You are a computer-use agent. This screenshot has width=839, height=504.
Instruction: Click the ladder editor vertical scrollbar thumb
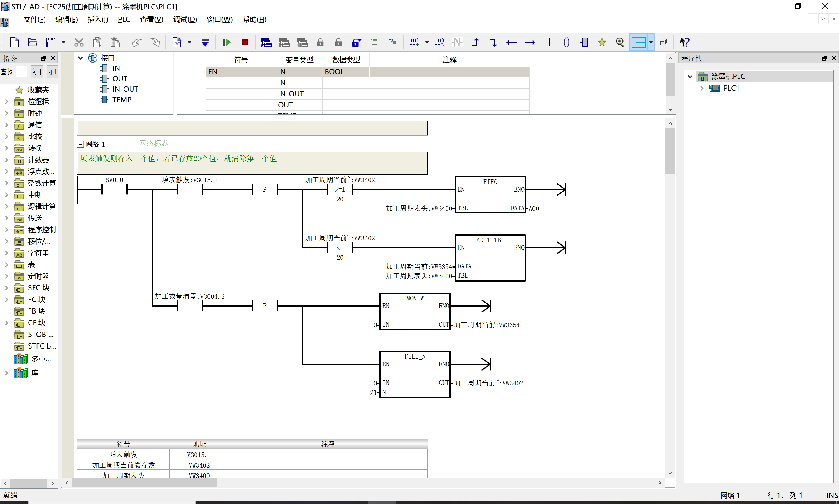click(x=670, y=151)
